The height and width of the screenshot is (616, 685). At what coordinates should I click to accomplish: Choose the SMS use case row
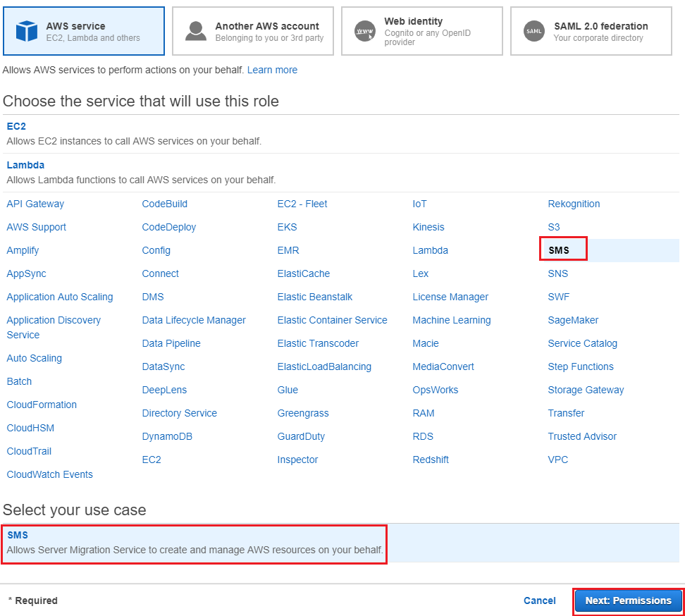point(341,543)
